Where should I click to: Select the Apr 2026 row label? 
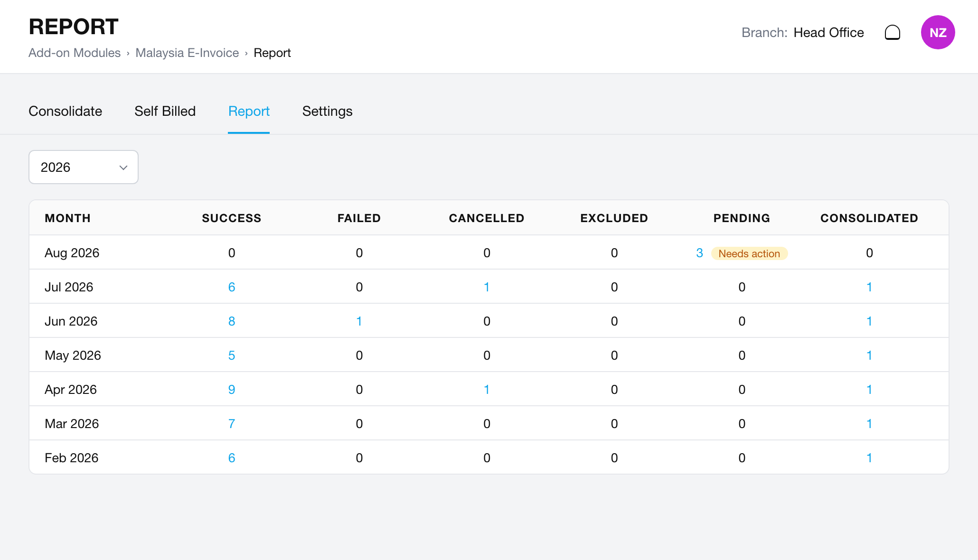pyautogui.click(x=71, y=390)
